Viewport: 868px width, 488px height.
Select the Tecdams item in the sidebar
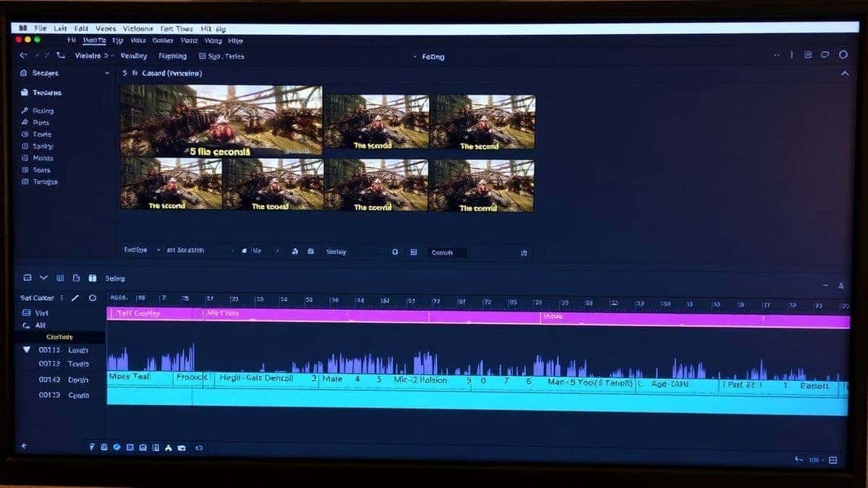click(x=47, y=93)
